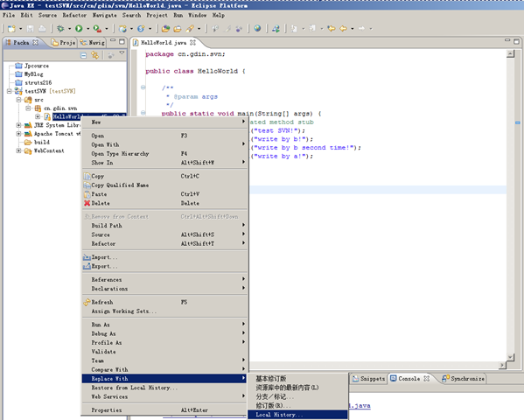
Task: Click the Save disk toolbar icon
Action: click(x=31, y=29)
